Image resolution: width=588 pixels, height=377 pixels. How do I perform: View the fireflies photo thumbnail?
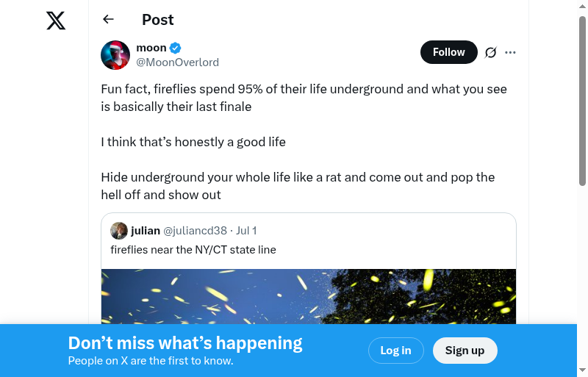(309, 296)
